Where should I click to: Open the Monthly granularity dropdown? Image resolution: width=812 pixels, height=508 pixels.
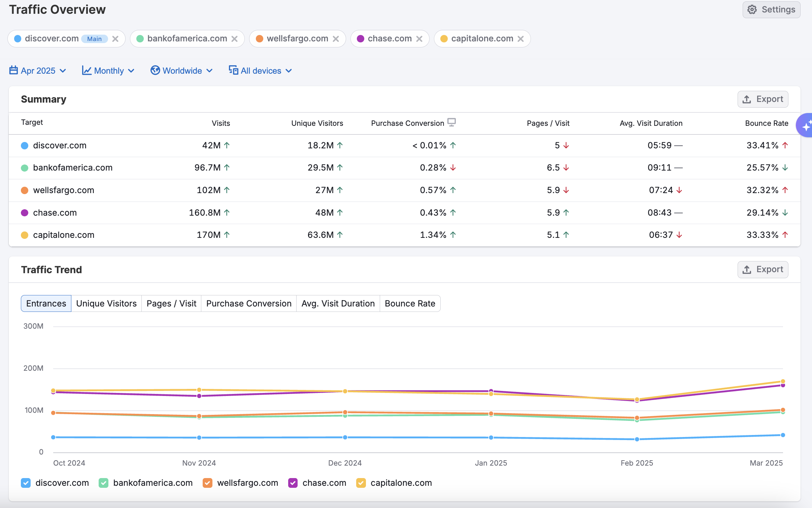[x=108, y=71]
